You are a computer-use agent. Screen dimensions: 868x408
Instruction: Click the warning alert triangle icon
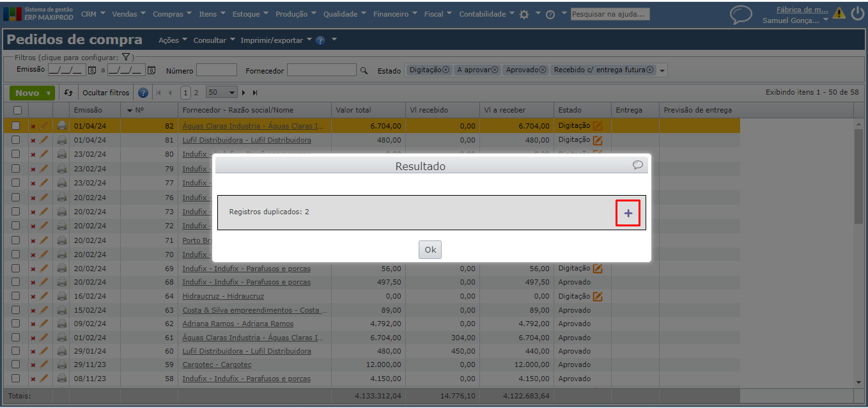point(839,13)
